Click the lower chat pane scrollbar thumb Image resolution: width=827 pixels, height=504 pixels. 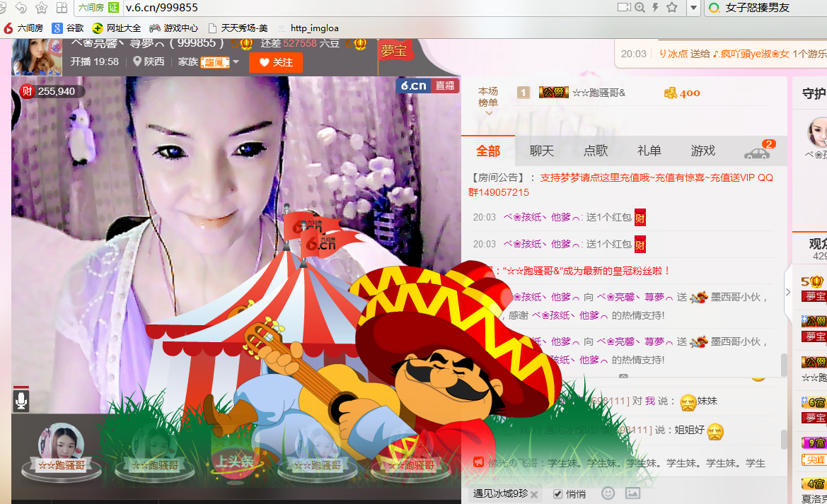(x=784, y=440)
